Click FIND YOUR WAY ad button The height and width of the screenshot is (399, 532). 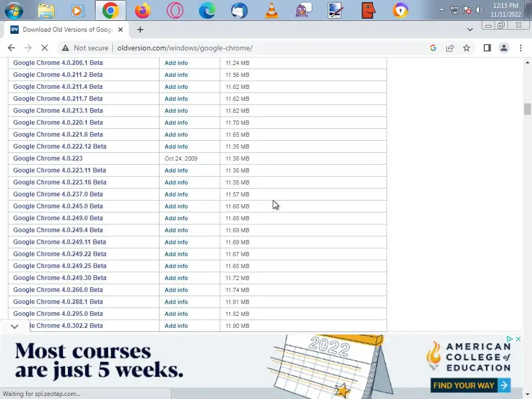tap(471, 385)
